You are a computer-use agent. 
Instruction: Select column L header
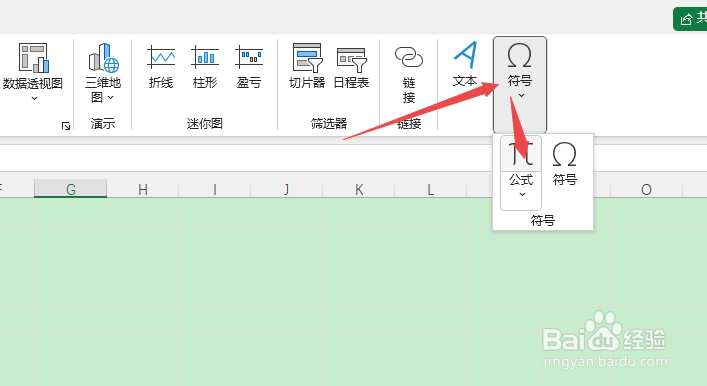pyautogui.click(x=431, y=189)
